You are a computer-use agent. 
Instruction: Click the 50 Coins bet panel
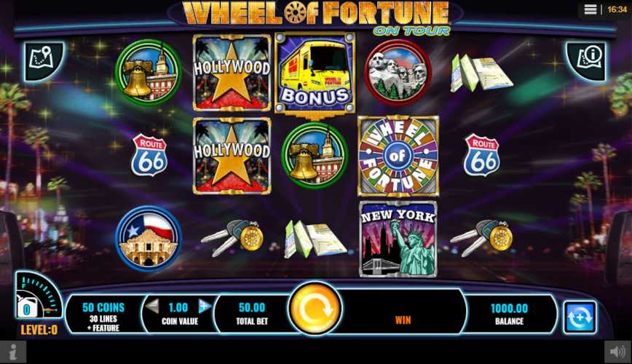103,317
